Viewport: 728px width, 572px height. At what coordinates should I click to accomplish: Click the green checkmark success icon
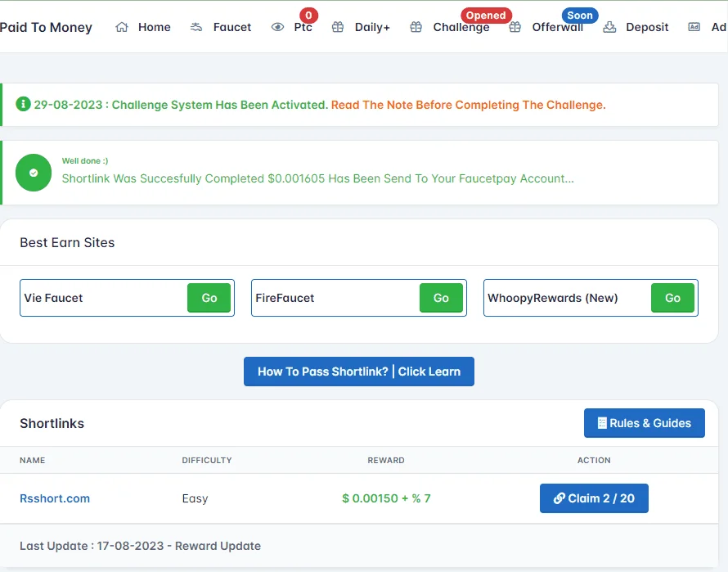[x=34, y=173]
